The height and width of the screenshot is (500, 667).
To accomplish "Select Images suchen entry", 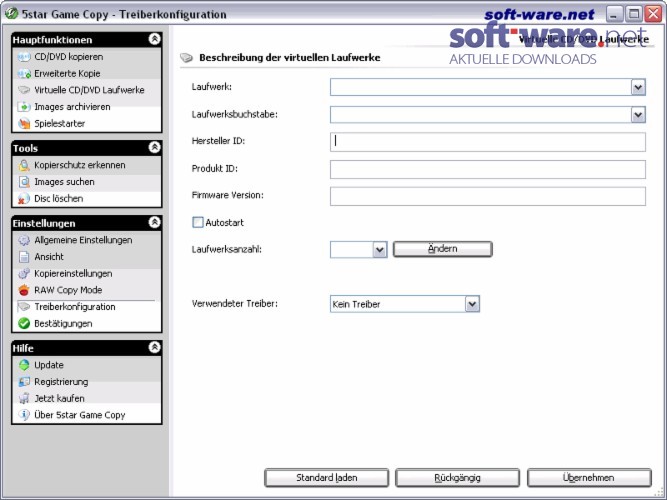I will click(64, 182).
